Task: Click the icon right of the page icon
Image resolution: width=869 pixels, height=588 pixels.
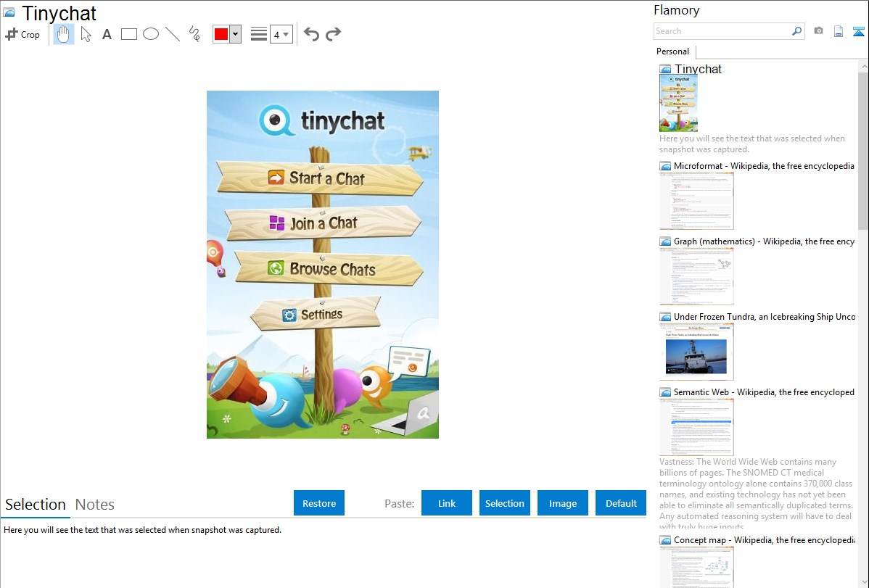Action: [x=858, y=31]
